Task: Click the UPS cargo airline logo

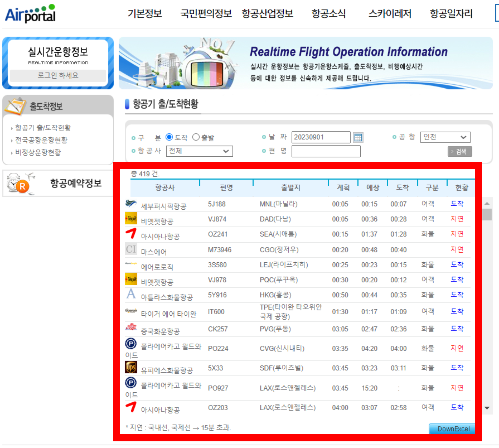Action: click(x=131, y=367)
